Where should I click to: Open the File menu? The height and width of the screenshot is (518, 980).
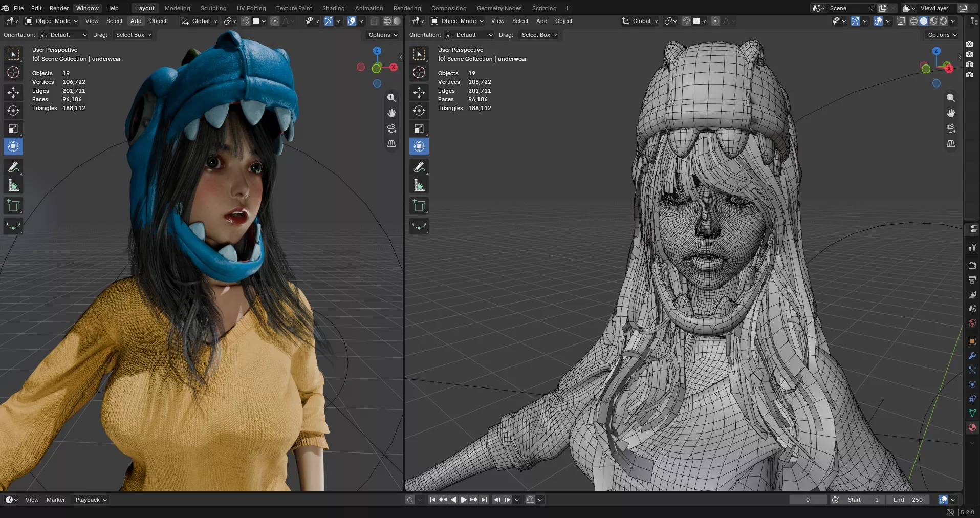click(x=18, y=8)
